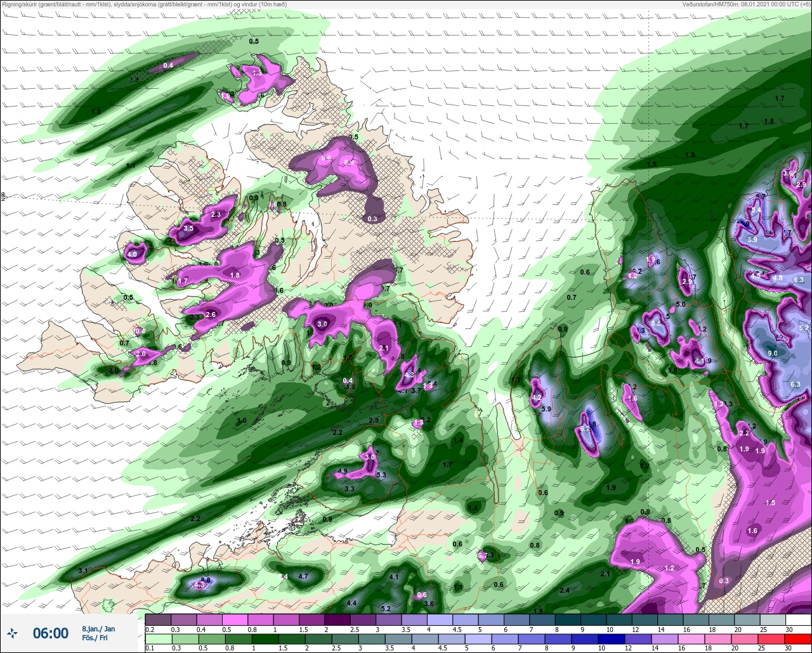The width and height of the screenshot is (812, 653).
Task: Click the 4.5 precipitation value on map
Action: click(756, 276)
